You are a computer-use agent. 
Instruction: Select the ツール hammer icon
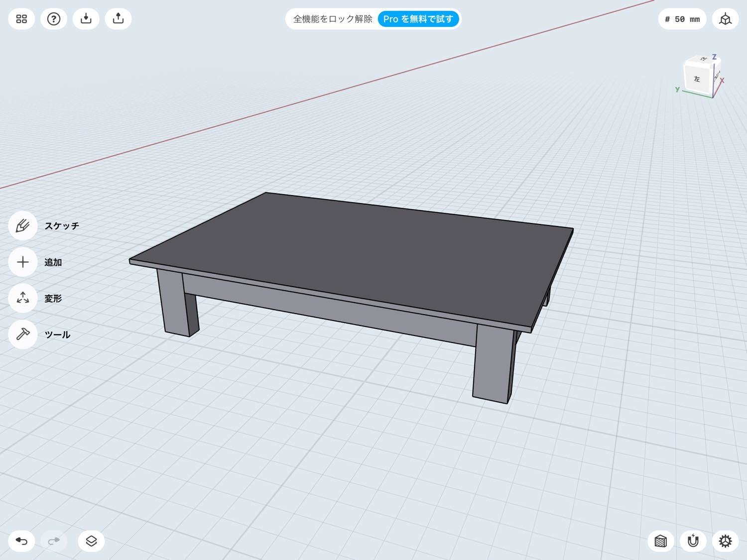tap(23, 335)
